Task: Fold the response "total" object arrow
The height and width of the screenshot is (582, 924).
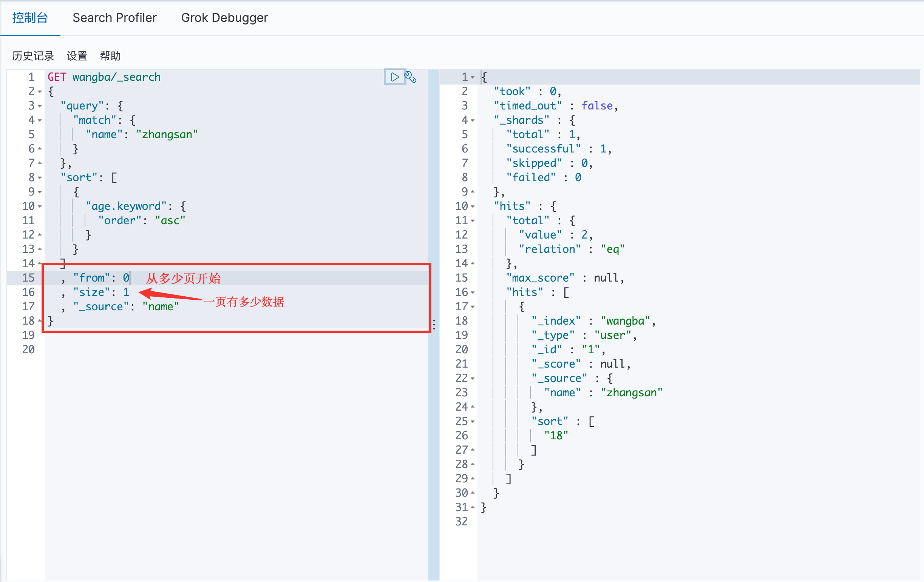Action: coord(473,221)
